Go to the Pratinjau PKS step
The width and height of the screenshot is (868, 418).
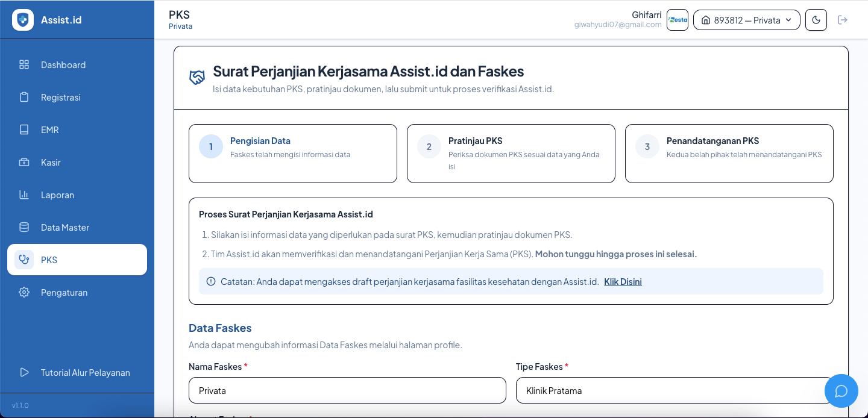511,154
